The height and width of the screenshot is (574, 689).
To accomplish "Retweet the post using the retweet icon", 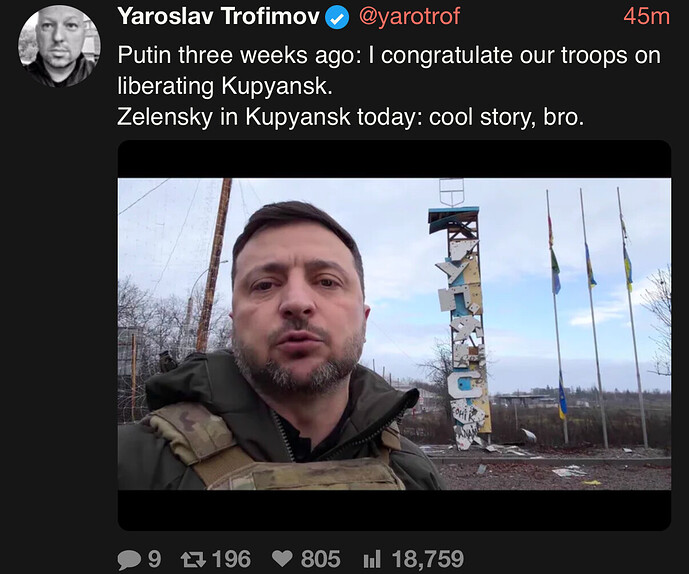I will pyautogui.click(x=192, y=559).
